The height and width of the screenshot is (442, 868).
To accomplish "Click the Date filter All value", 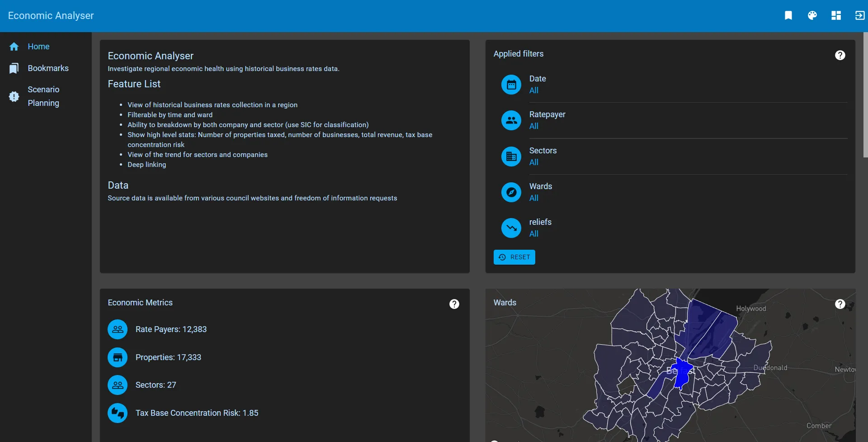I will (534, 90).
